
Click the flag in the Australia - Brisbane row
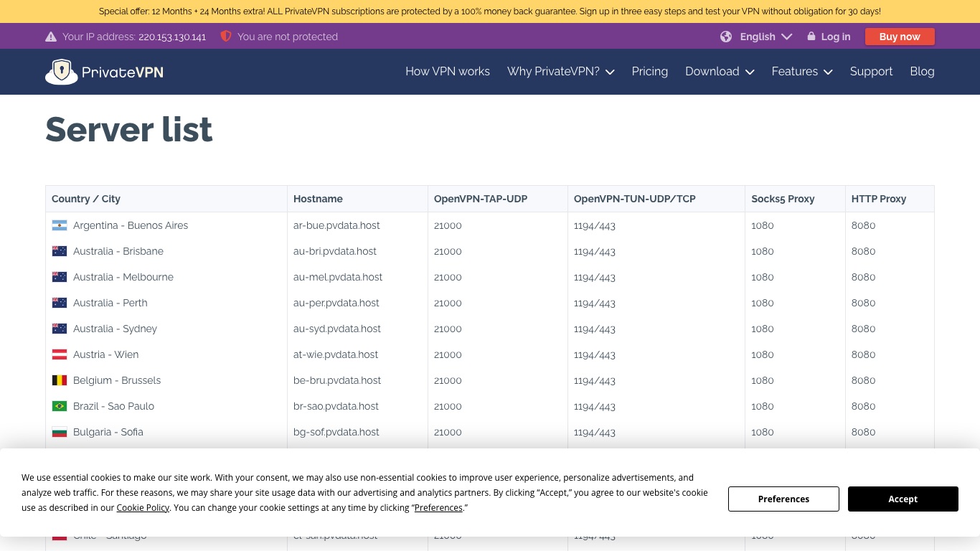coord(60,251)
